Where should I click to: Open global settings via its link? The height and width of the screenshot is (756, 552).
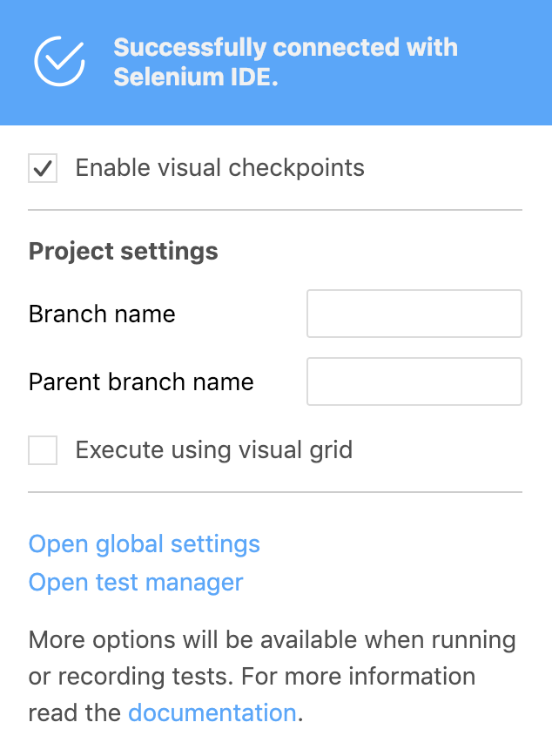[145, 544]
